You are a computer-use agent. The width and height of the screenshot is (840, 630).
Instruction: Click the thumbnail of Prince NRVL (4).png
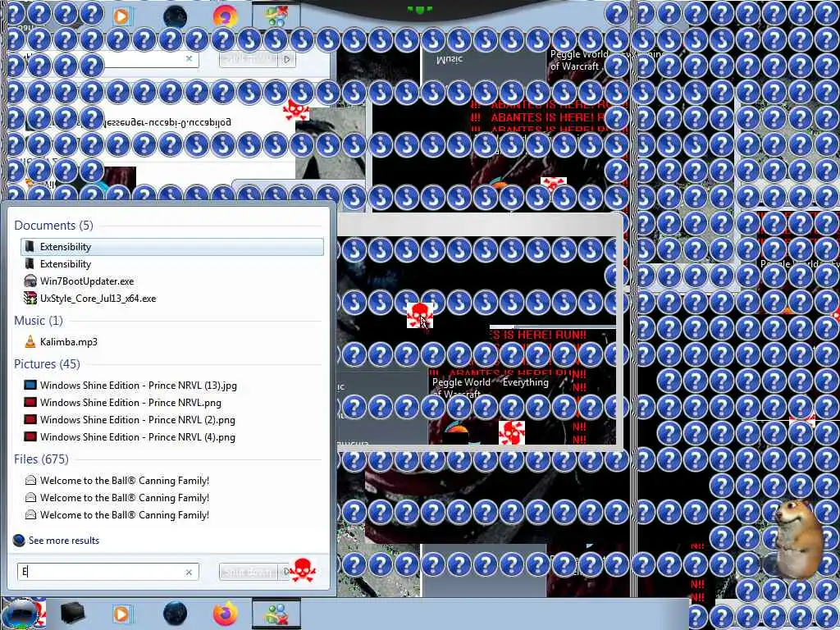click(30, 436)
